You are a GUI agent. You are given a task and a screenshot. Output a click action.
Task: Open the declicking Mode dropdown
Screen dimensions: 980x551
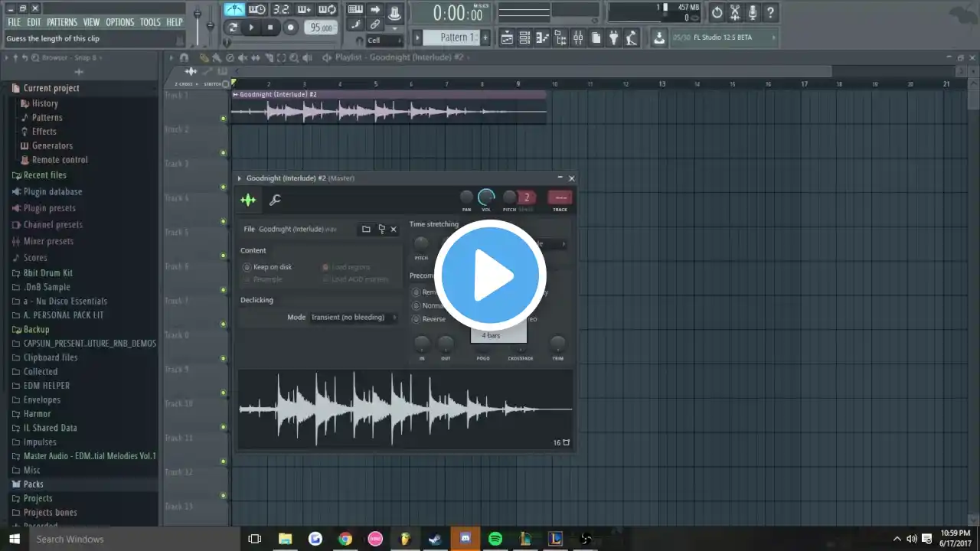tap(353, 318)
